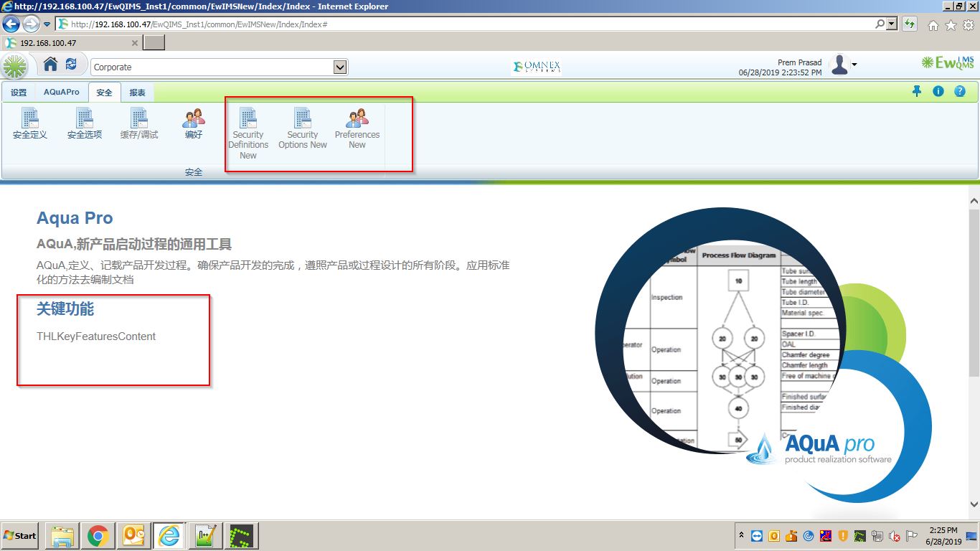Open the address bar history dropdown
The width and height of the screenshot is (980, 551).
coord(892,24)
